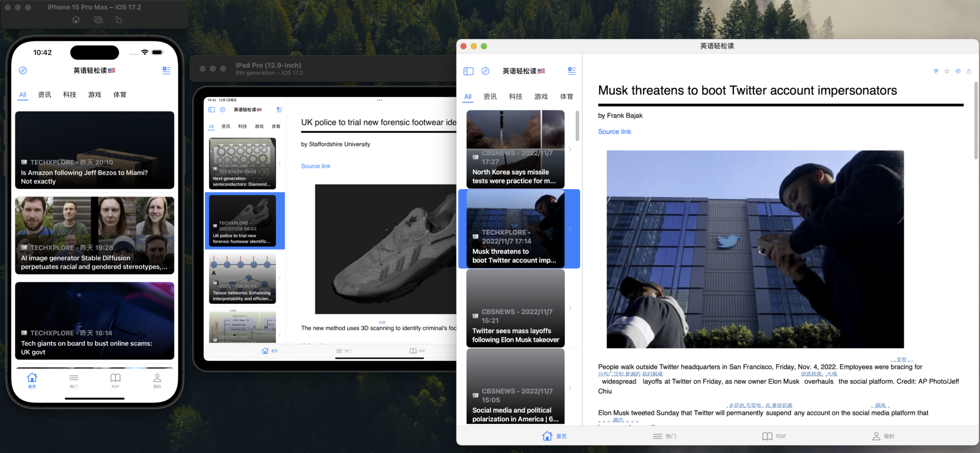The height and width of the screenshot is (453, 980).
Task: Favorite the Musk article with star icon
Action: click(947, 71)
